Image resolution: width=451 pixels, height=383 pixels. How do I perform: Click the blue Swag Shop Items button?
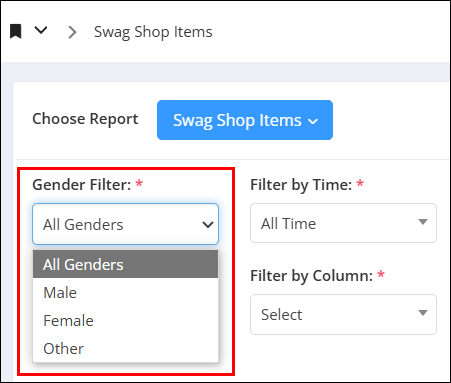click(x=245, y=120)
